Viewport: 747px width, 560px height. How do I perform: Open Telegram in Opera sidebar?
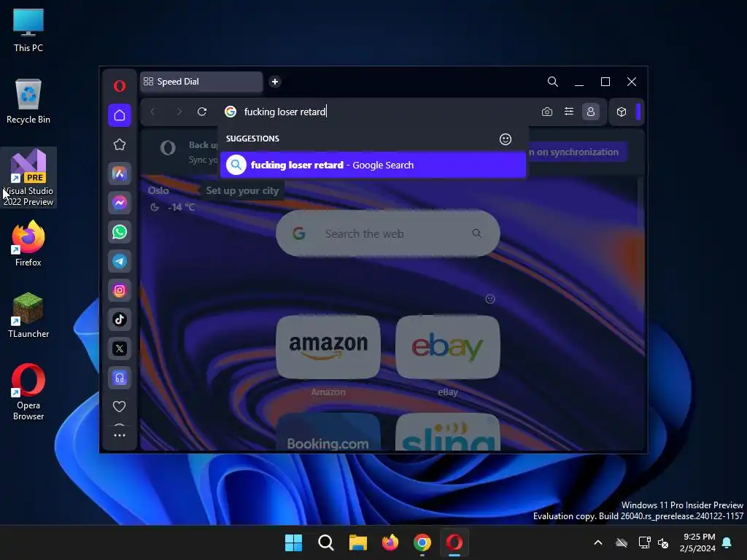click(120, 261)
